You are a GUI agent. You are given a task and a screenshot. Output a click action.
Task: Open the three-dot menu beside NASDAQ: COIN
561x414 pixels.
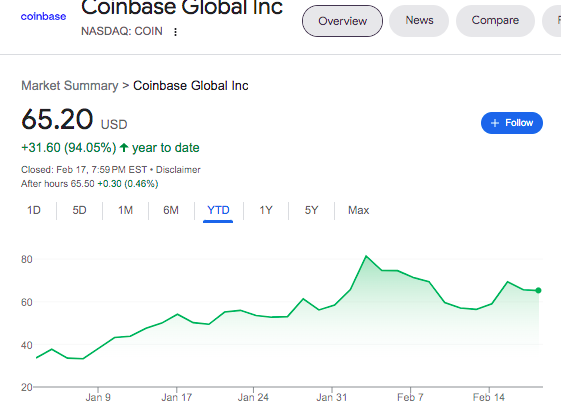pos(175,32)
